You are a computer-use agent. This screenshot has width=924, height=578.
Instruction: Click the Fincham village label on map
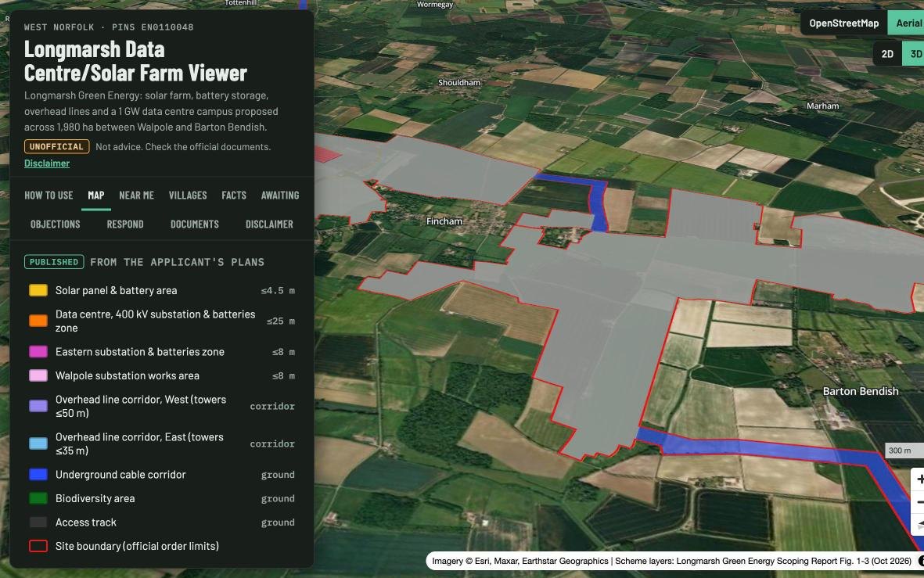(444, 221)
